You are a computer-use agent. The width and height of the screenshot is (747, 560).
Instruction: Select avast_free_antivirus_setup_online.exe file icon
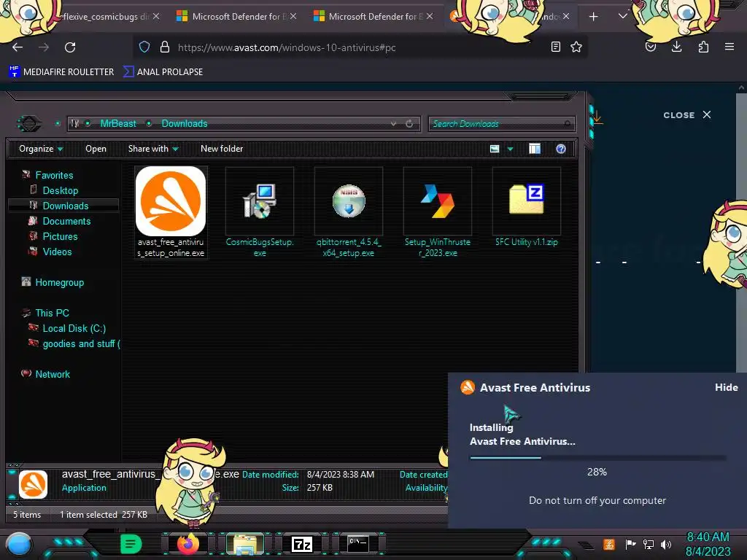(171, 201)
